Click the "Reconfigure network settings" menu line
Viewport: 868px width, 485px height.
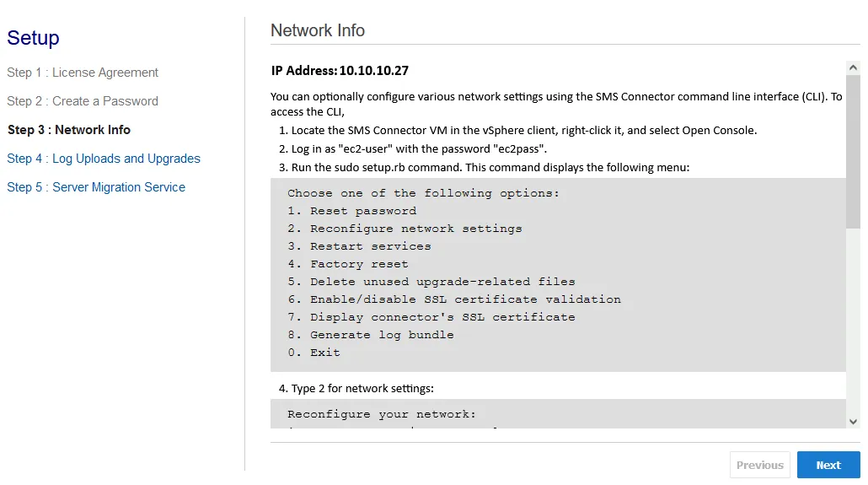pos(405,229)
